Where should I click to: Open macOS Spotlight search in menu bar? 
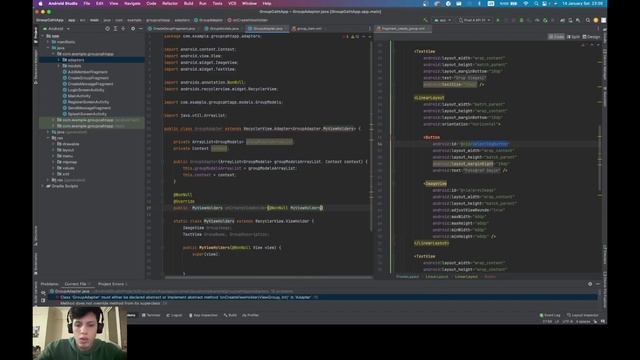pos(536,3)
